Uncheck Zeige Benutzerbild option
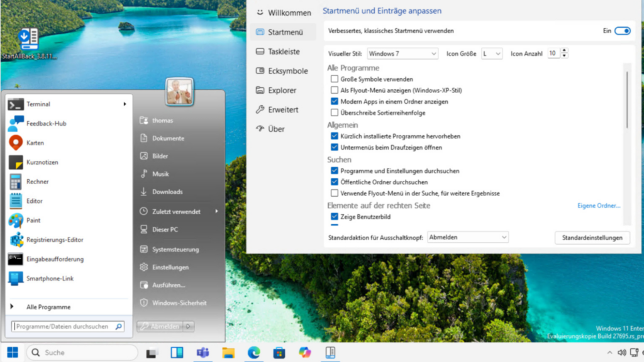The height and width of the screenshot is (362, 644). coord(335,217)
